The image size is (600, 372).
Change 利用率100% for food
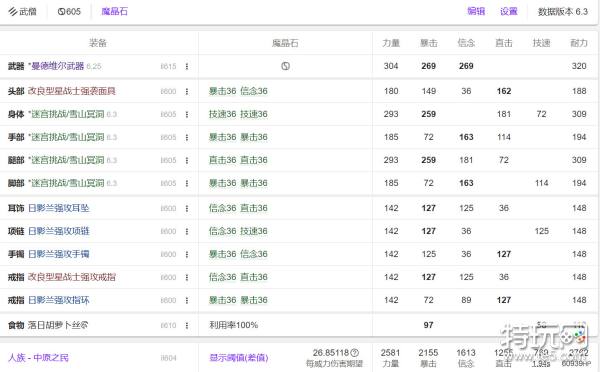233,325
